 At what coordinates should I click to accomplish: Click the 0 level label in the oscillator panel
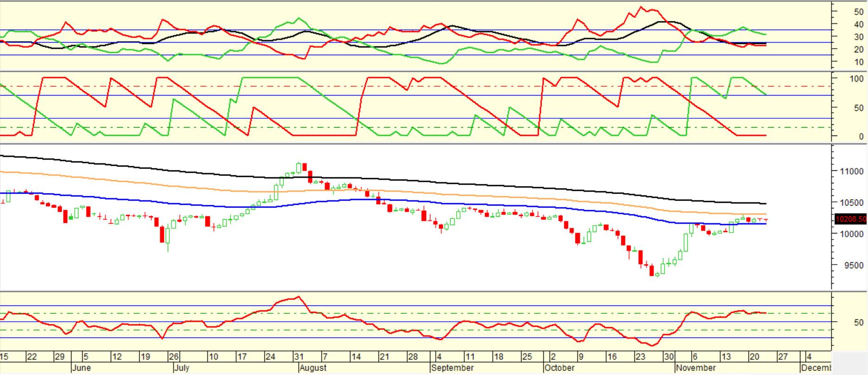click(x=862, y=136)
